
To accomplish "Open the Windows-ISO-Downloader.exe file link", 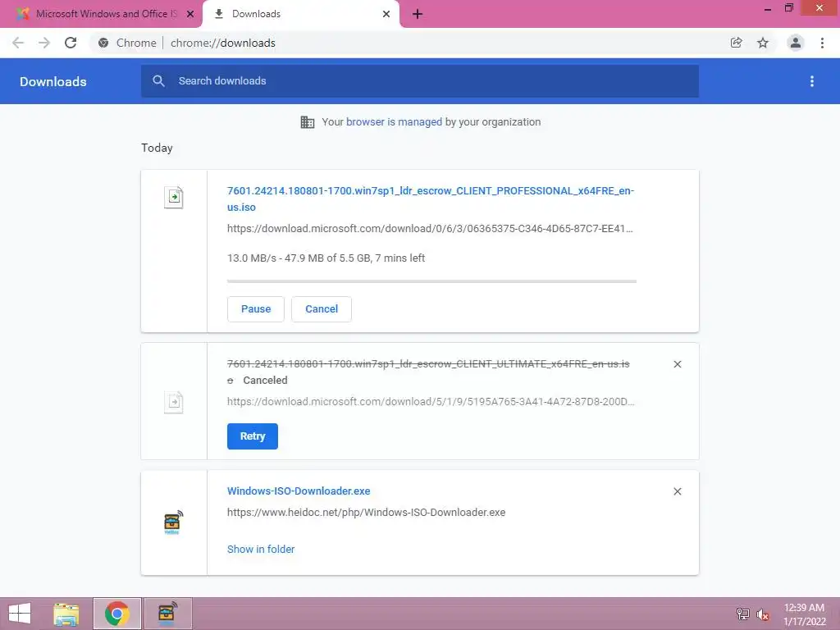I will click(x=299, y=491).
